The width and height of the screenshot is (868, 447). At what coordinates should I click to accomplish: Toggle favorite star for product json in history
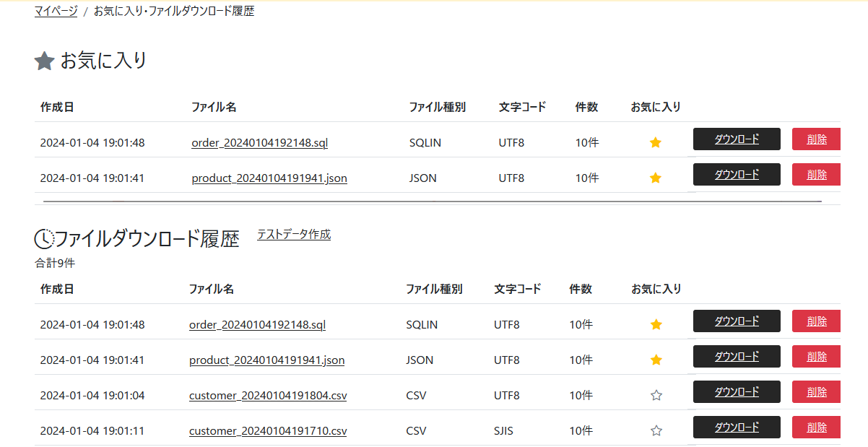coord(656,360)
